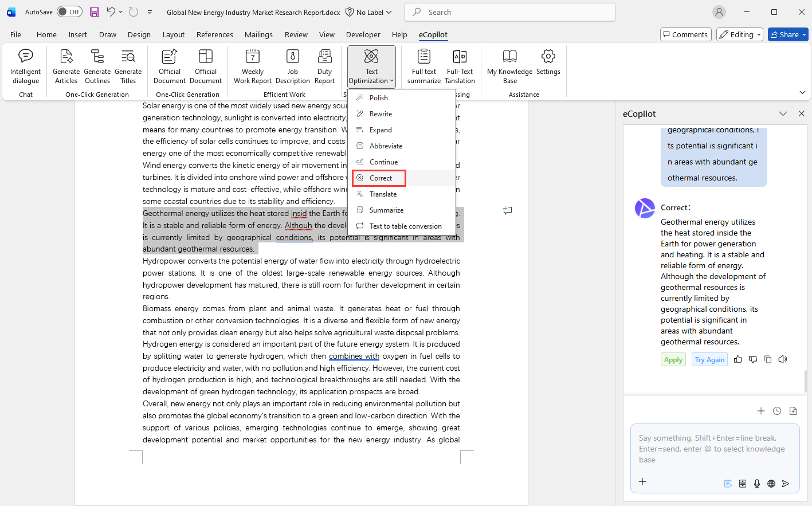Open Intelligent dialogue chat
Screen dimensions: 812x506
(26, 66)
